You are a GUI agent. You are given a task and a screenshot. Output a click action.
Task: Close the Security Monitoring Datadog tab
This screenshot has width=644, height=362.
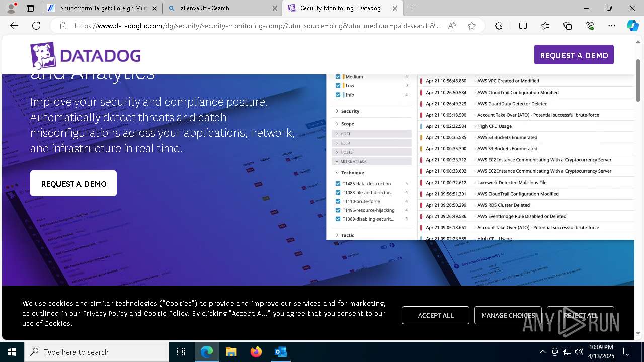395,8
